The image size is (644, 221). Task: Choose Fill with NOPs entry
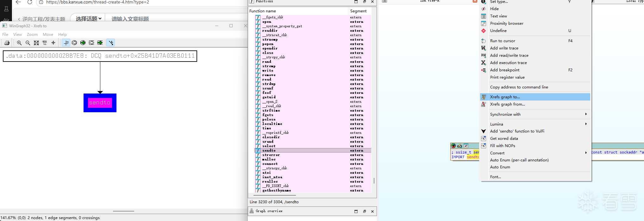[535, 146]
